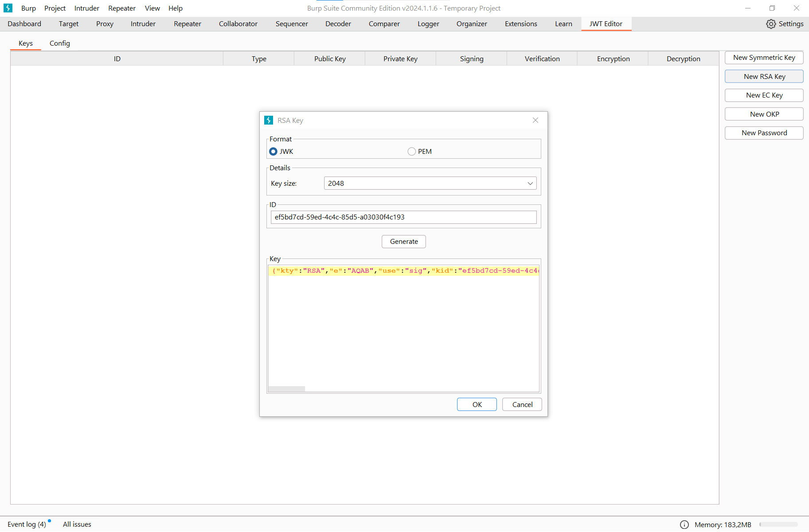Click the New OKP button
Screen dimensions: 809x532
(x=764, y=114)
